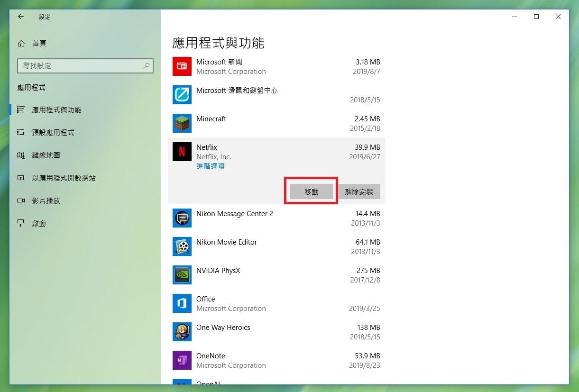Click the NVIDIA PhysX icon
The image size is (579, 392).
182,275
